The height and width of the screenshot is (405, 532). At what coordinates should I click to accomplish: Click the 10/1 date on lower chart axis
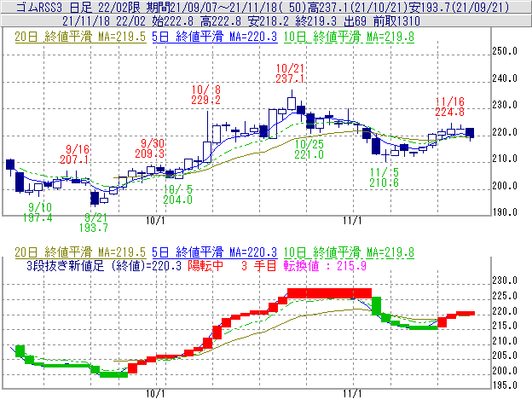[x=155, y=394]
